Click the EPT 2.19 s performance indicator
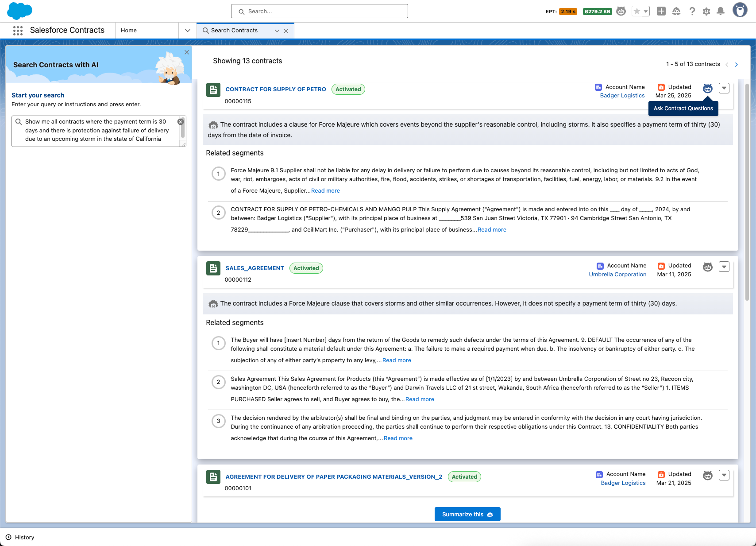This screenshot has width=756, height=546. click(x=567, y=12)
